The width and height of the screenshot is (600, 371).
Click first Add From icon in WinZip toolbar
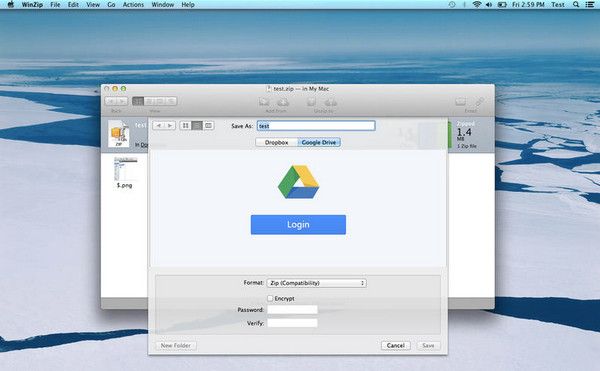[264, 102]
